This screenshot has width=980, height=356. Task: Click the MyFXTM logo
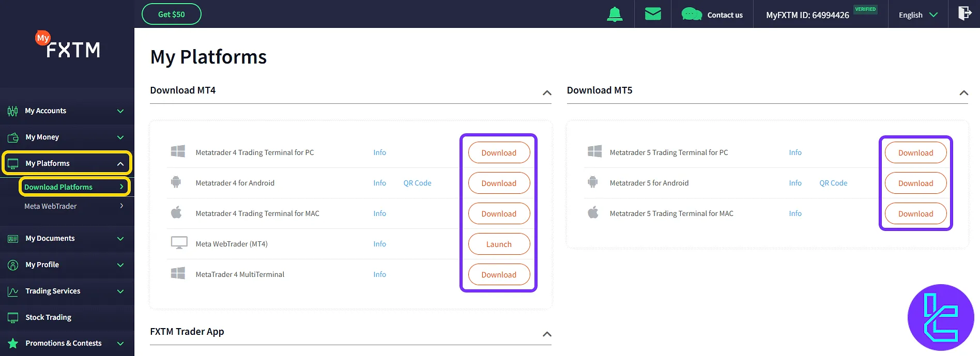tap(68, 45)
